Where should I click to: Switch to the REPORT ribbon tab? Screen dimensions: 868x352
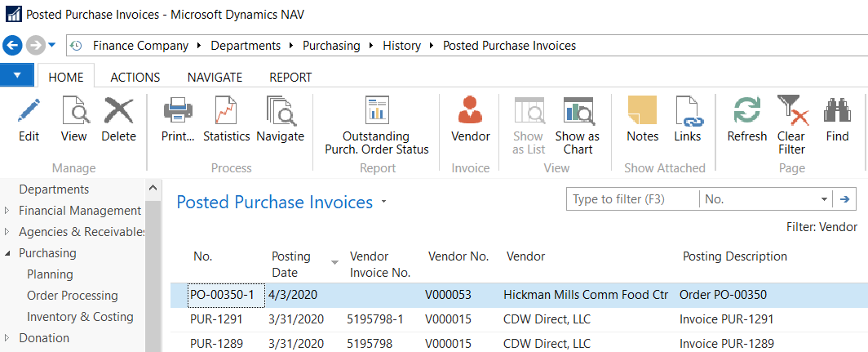tap(290, 77)
